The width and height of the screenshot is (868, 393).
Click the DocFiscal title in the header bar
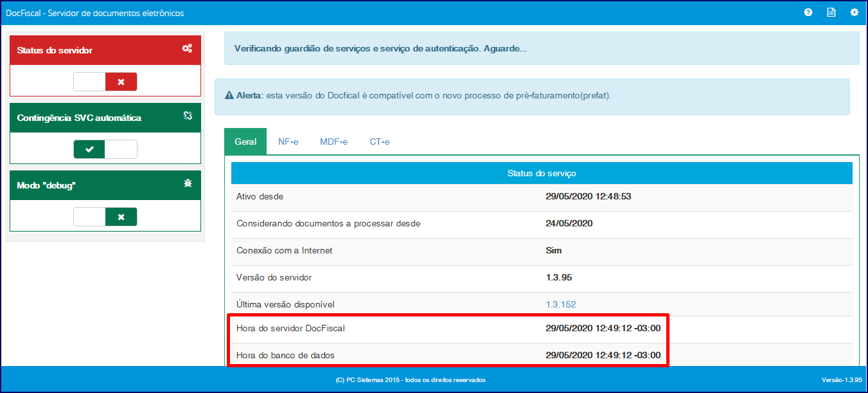pyautogui.click(x=94, y=13)
